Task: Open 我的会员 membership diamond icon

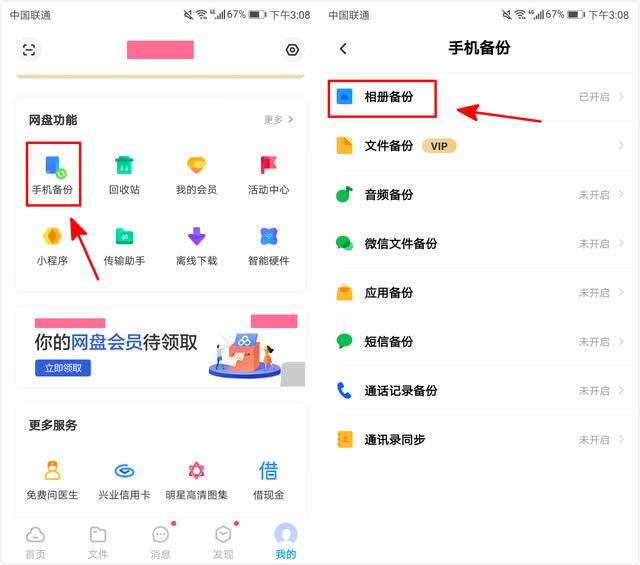Action: 196,165
